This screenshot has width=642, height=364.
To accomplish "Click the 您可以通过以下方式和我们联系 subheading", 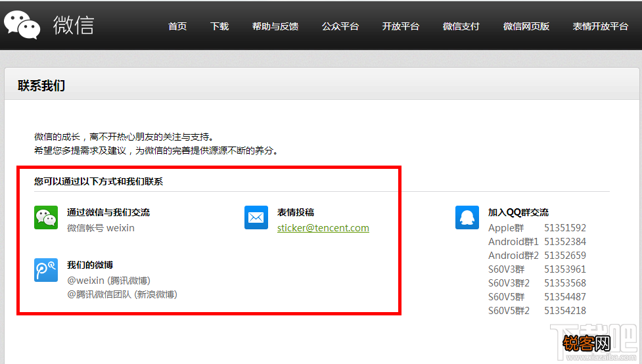I will coord(99,181).
